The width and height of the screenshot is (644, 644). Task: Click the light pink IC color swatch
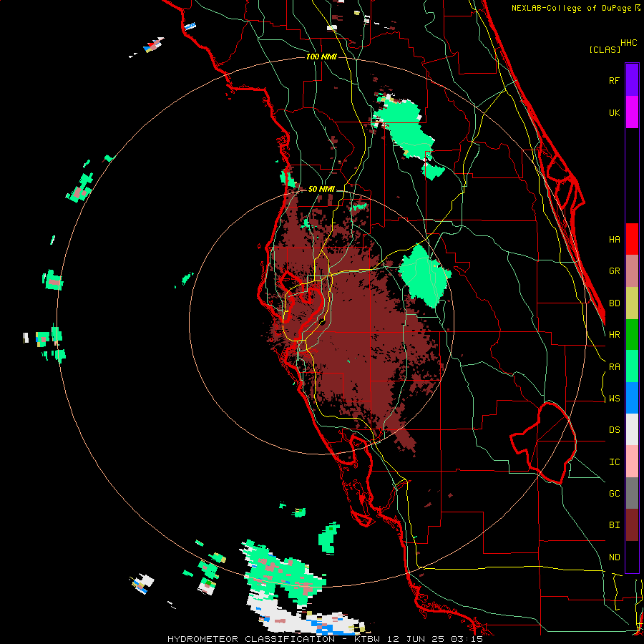tap(632, 462)
